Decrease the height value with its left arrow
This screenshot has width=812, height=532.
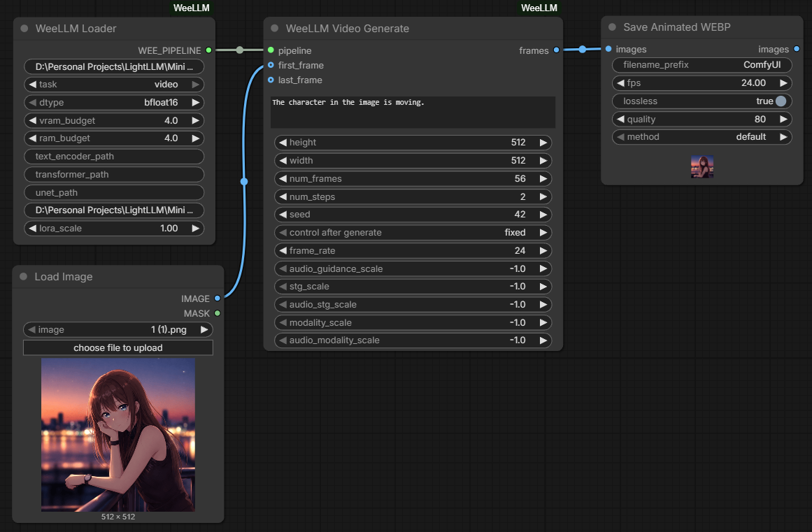coord(283,143)
